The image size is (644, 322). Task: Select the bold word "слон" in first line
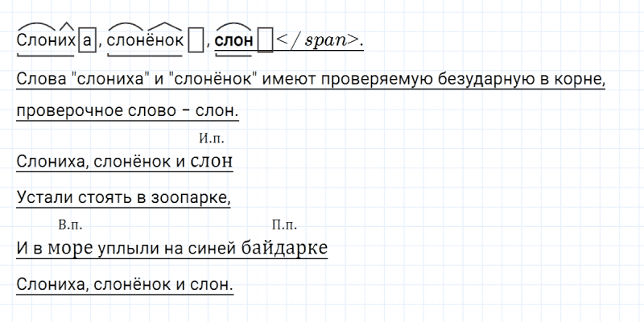[x=234, y=39]
